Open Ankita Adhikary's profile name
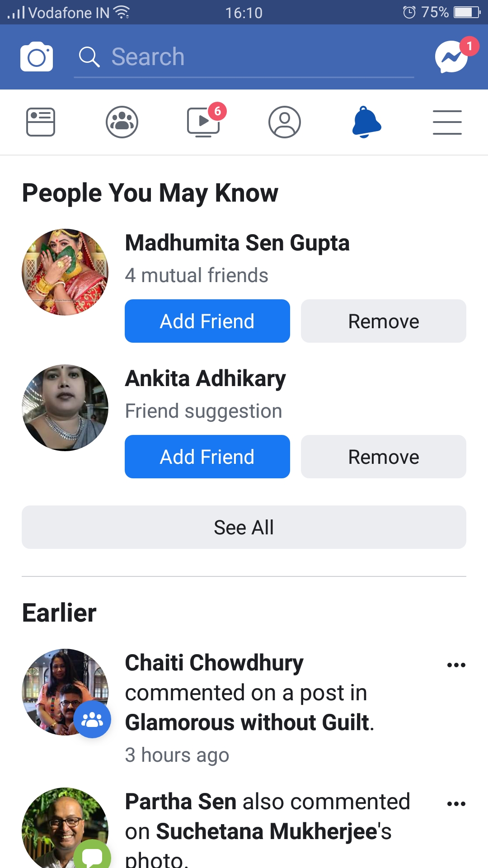Screen dimensions: 488x868 click(x=206, y=378)
